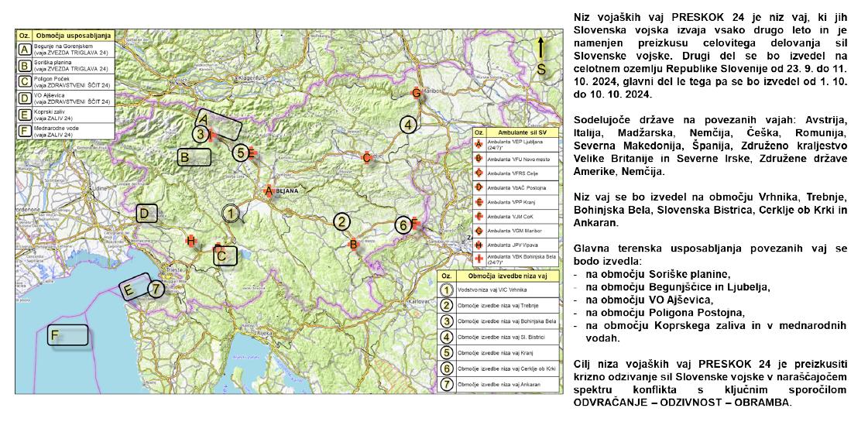Click red ambulance cross E beside marker 5
868x432 pixels.
[252, 153]
